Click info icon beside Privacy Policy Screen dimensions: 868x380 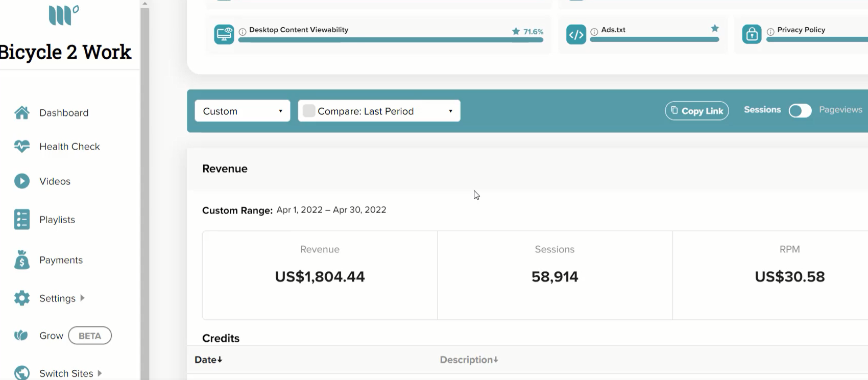770,32
